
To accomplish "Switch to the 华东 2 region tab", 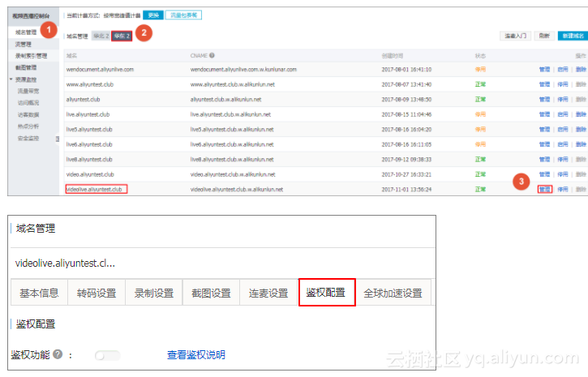I will [122, 36].
